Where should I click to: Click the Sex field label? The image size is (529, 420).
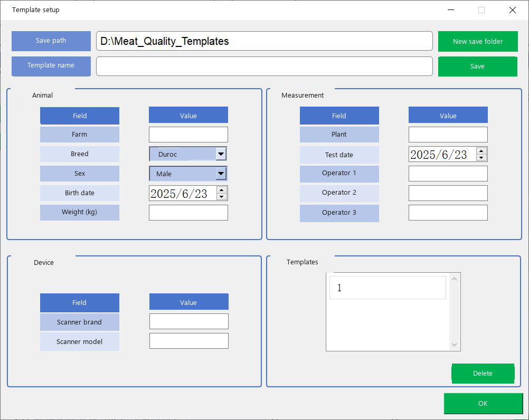click(80, 174)
